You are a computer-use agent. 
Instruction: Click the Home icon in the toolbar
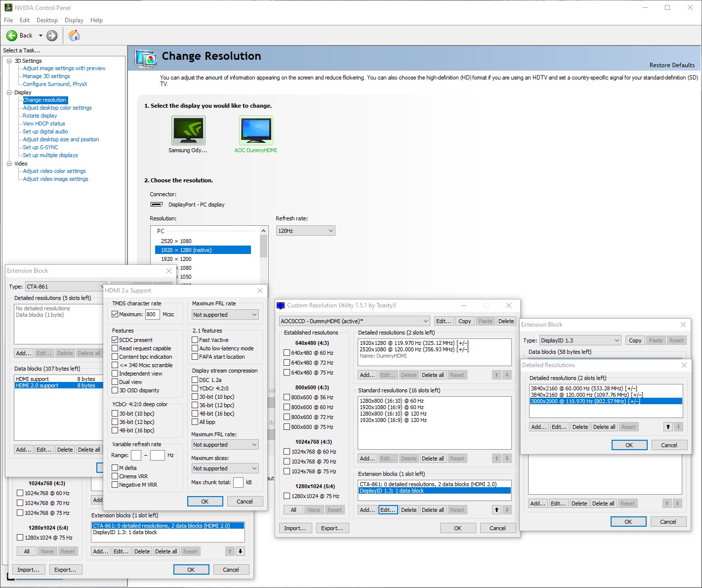[74, 36]
